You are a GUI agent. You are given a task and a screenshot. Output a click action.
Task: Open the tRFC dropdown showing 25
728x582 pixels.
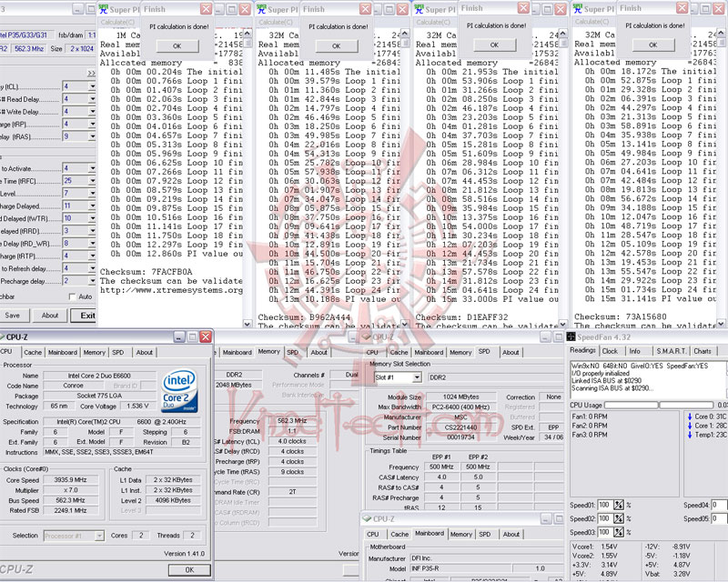click(x=92, y=181)
